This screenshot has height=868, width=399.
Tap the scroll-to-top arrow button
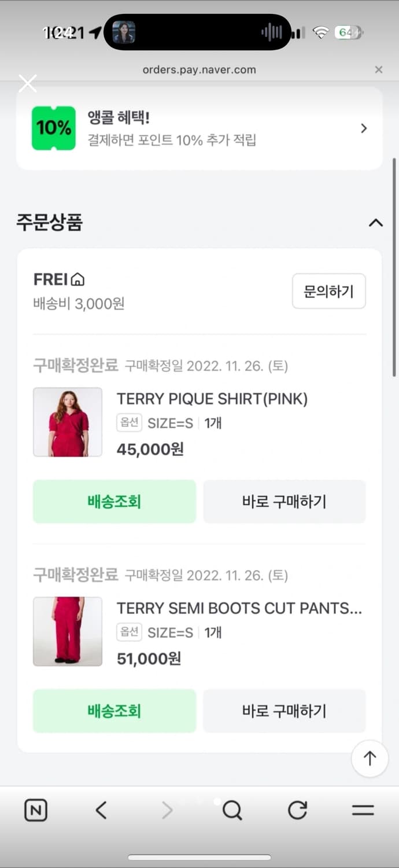click(370, 758)
